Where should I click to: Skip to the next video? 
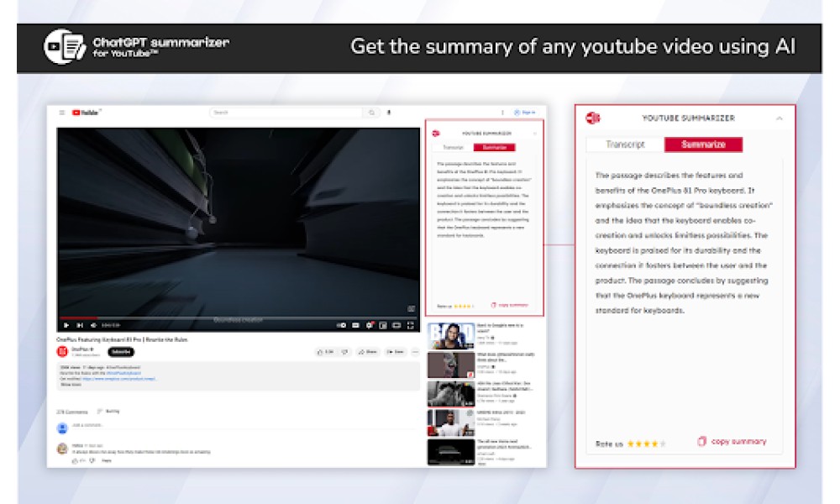click(x=80, y=325)
